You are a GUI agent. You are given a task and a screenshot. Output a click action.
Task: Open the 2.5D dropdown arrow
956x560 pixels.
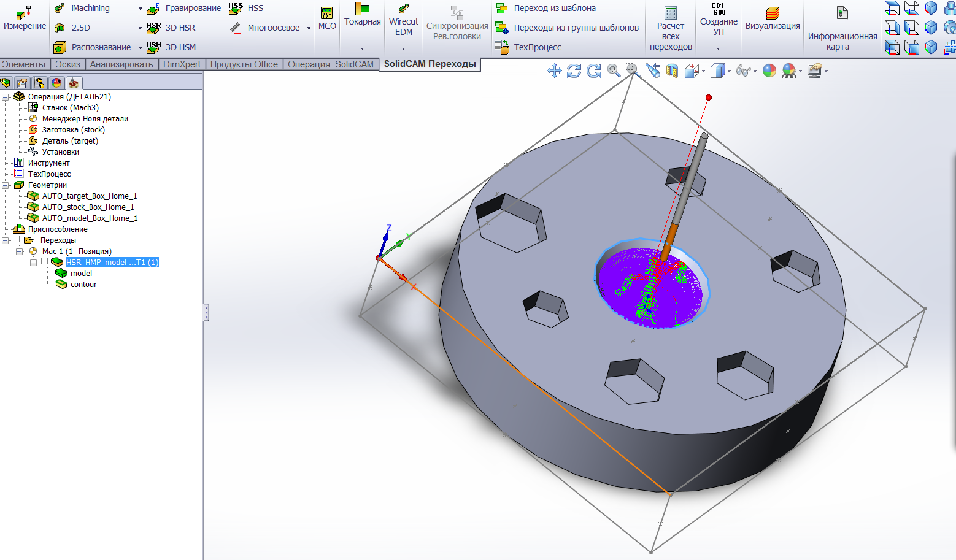point(140,28)
